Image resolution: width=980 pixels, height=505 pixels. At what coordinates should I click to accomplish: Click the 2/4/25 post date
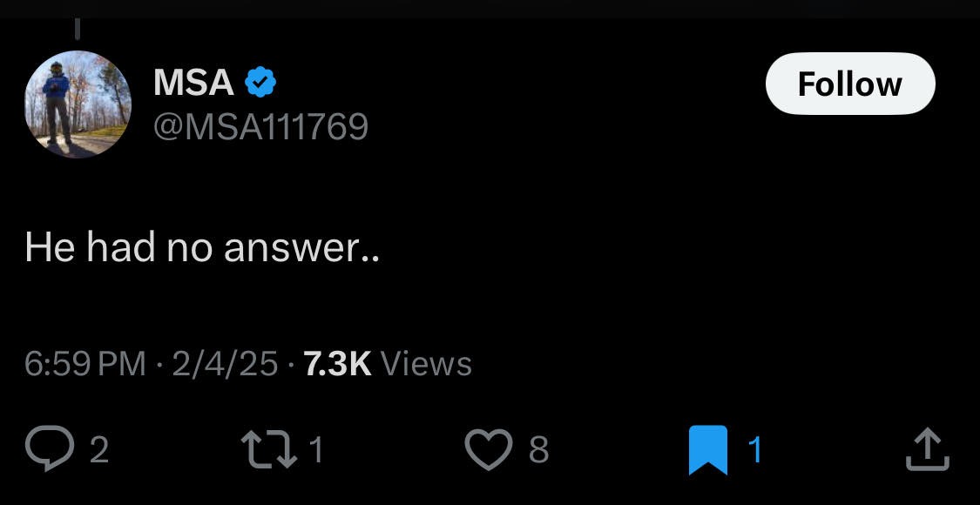224,363
